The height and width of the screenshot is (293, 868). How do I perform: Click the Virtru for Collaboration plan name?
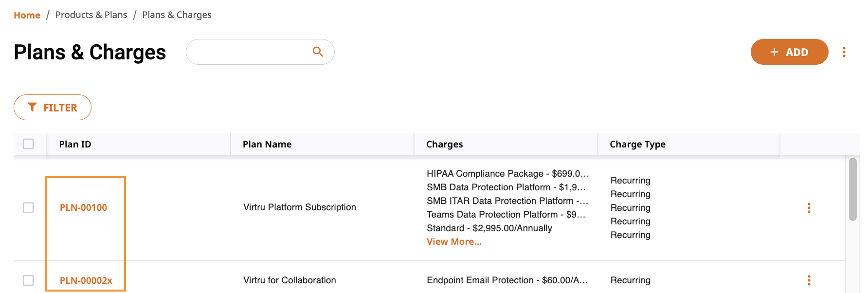[289, 280]
